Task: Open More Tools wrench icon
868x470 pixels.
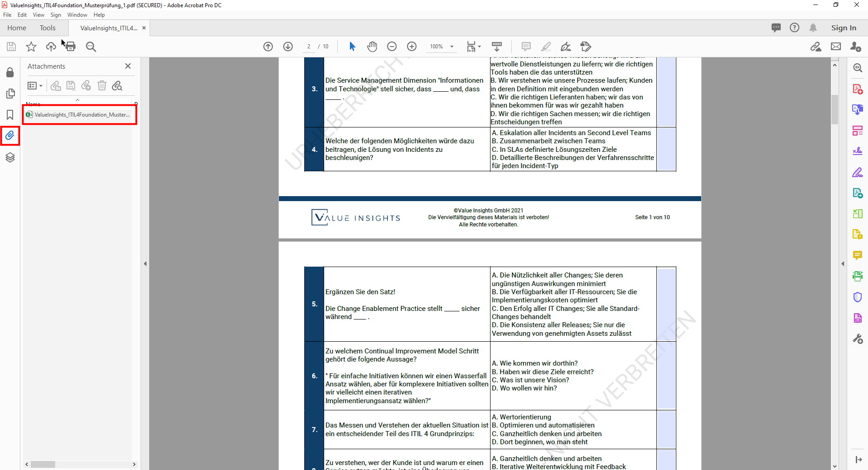Action: [x=858, y=338]
